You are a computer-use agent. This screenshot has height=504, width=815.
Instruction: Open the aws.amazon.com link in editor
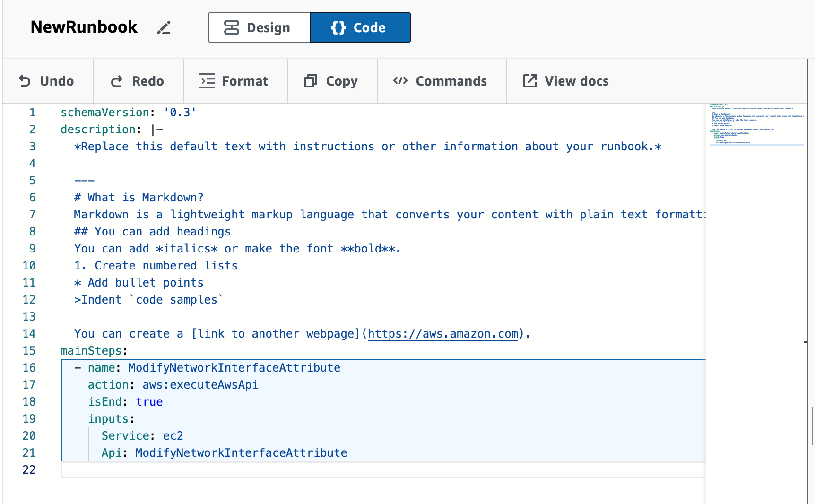click(442, 334)
